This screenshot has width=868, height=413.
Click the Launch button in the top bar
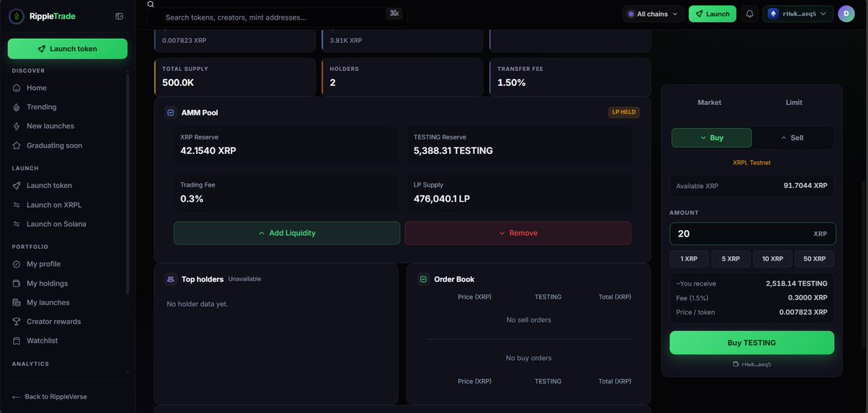click(712, 14)
